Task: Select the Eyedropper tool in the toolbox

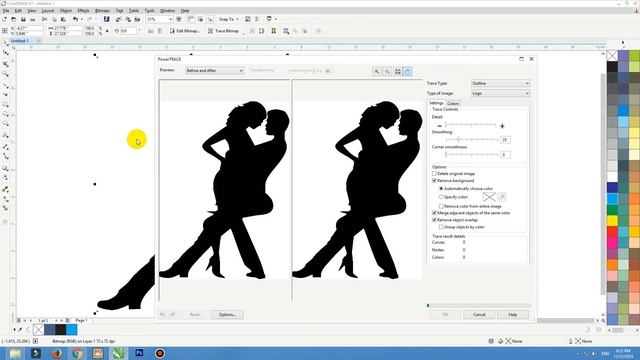Action: 5,189
